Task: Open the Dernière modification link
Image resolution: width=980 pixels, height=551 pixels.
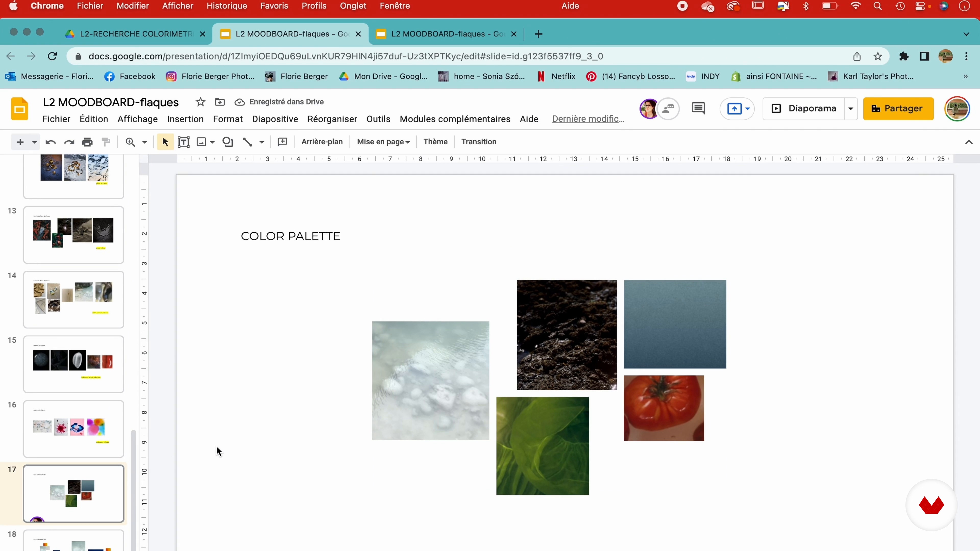Action: 588,119
